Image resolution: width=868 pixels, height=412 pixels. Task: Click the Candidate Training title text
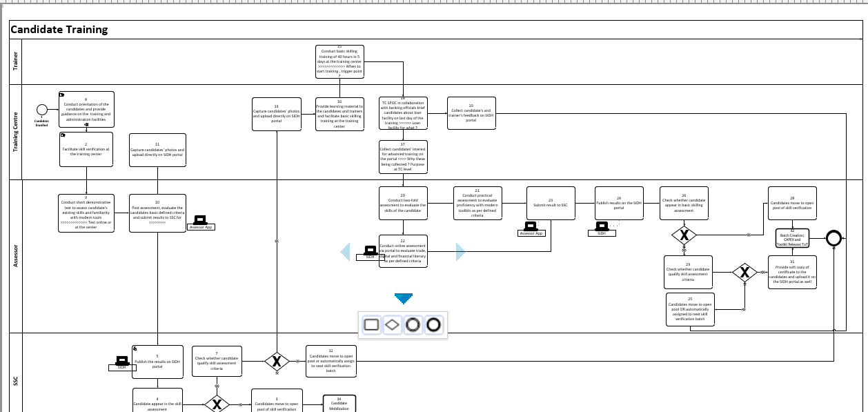click(59, 30)
